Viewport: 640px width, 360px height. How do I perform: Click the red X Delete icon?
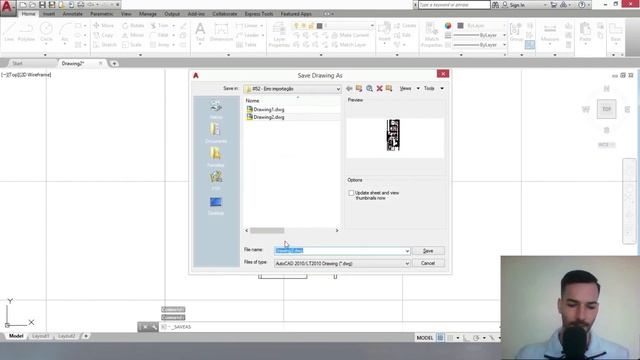pyautogui.click(x=380, y=89)
